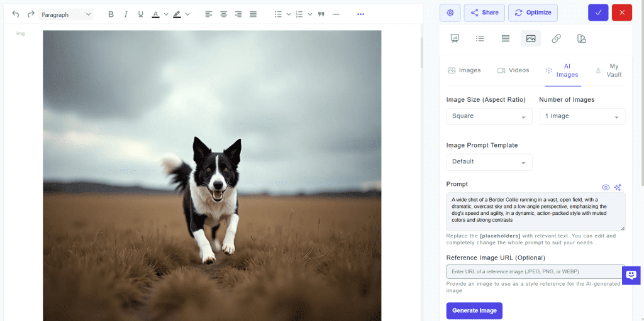Click the undo arrow icon
Viewport: 644px width, 321px height.
coord(16,14)
